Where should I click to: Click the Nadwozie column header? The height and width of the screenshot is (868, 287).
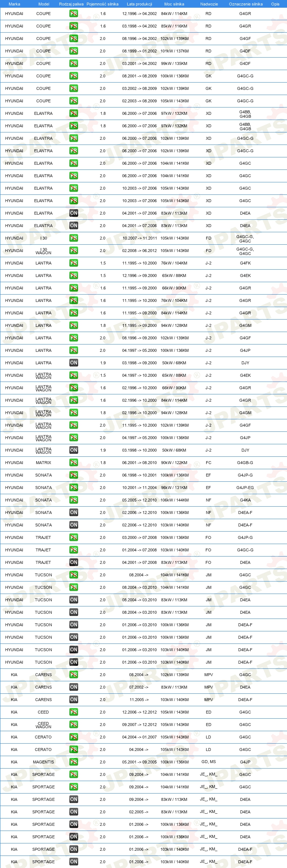click(x=209, y=4)
